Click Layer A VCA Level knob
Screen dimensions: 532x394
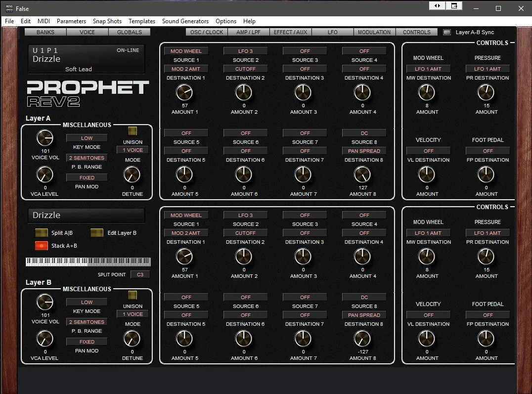[45, 175]
